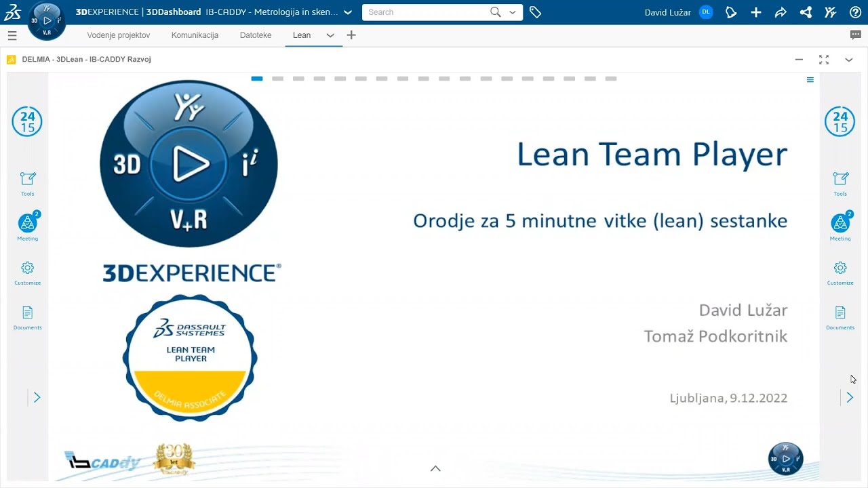Open the search options dropdown arrow
The width and height of the screenshot is (868, 488).
pos(513,12)
